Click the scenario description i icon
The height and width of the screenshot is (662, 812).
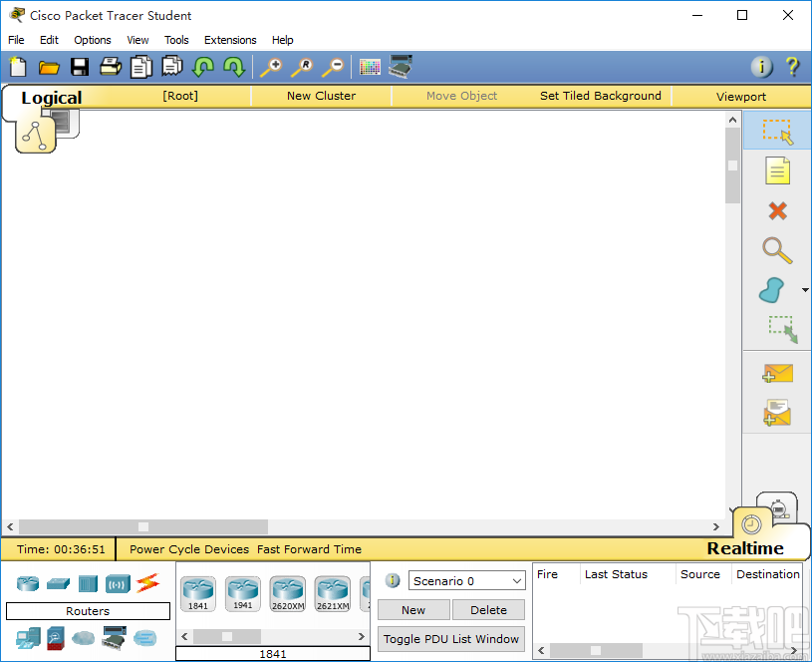(393, 580)
